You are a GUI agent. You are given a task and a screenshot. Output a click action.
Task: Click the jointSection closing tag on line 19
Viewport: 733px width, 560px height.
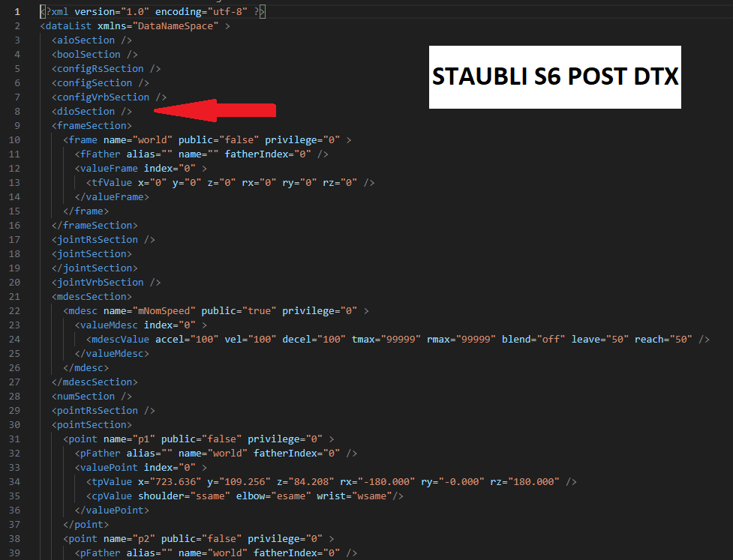click(95, 268)
